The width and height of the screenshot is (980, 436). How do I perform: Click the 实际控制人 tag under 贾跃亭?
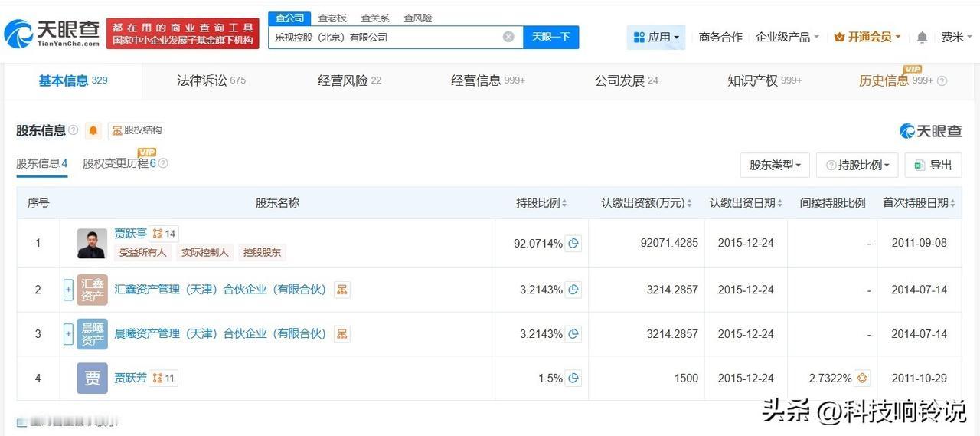click(204, 252)
